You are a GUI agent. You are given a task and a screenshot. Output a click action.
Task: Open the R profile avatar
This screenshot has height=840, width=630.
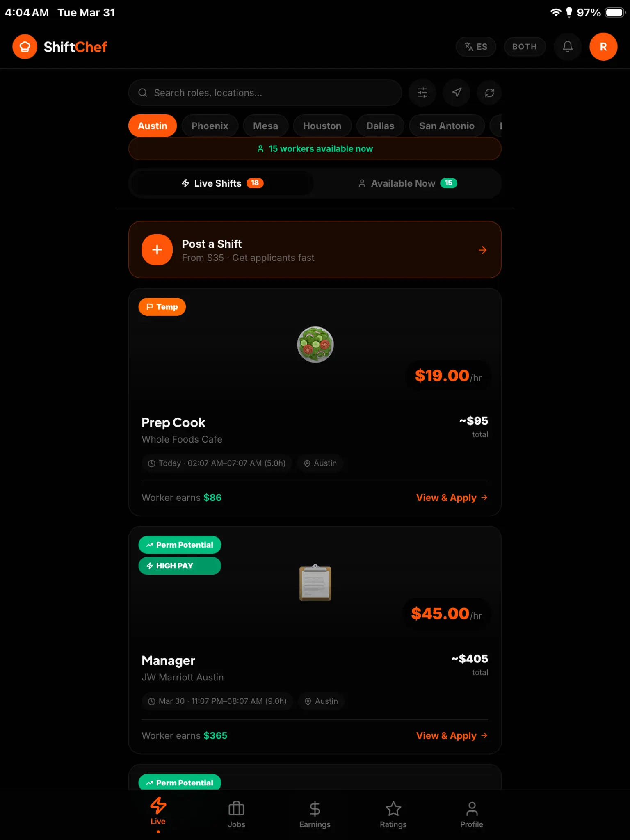click(x=603, y=47)
